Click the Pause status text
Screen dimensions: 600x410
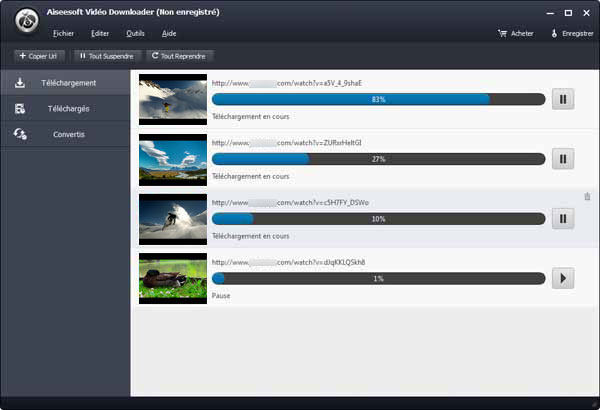pyautogui.click(x=221, y=296)
